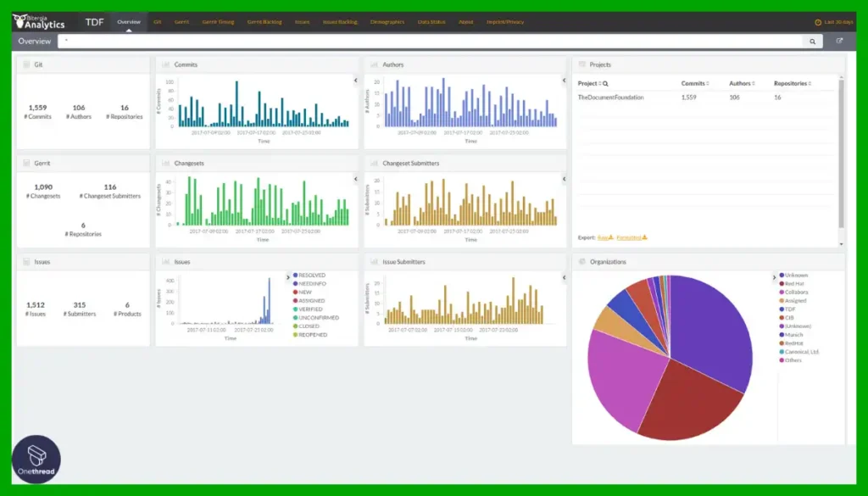This screenshot has height=496, width=868.
Task: Expand the Authors chart legend arrow
Action: pos(564,81)
